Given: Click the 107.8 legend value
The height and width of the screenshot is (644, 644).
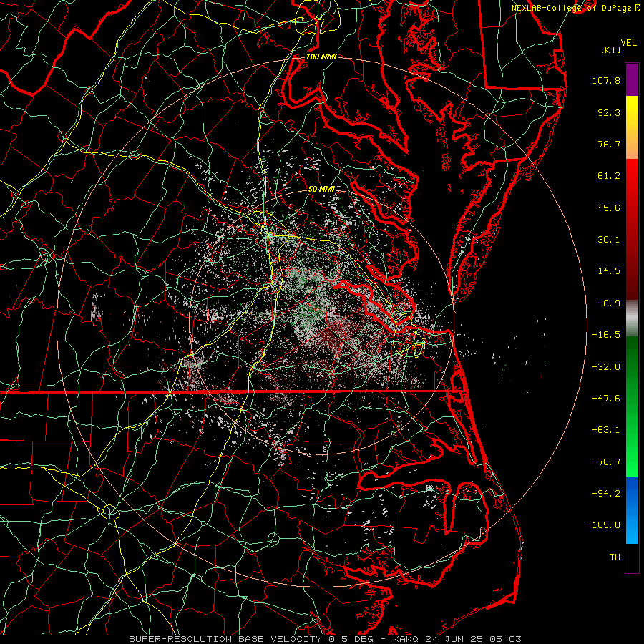Looking at the screenshot, I should tap(606, 80).
